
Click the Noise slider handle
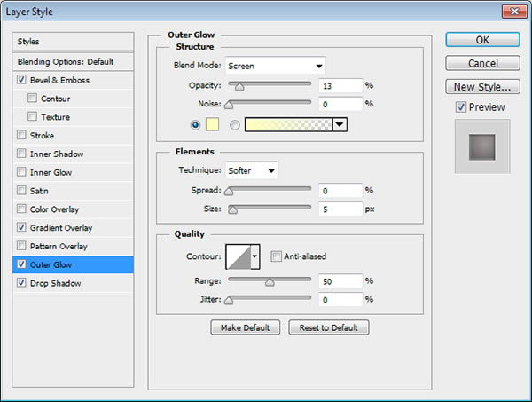229,106
